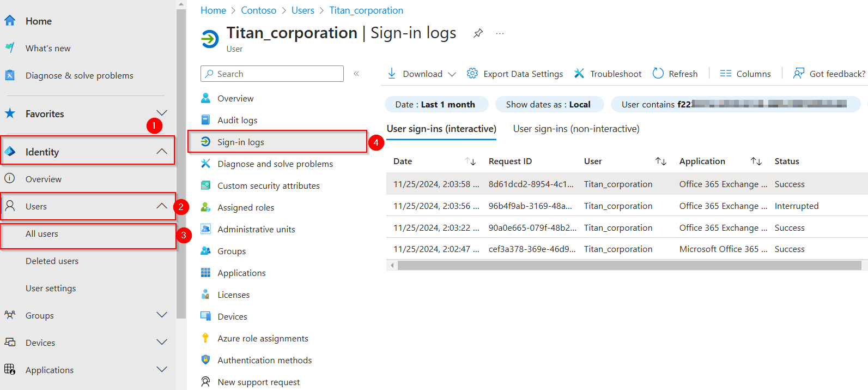The width and height of the screenshot is (868, 390).
Task: Select All users in sidebar
Action: [x=88, y=233]
